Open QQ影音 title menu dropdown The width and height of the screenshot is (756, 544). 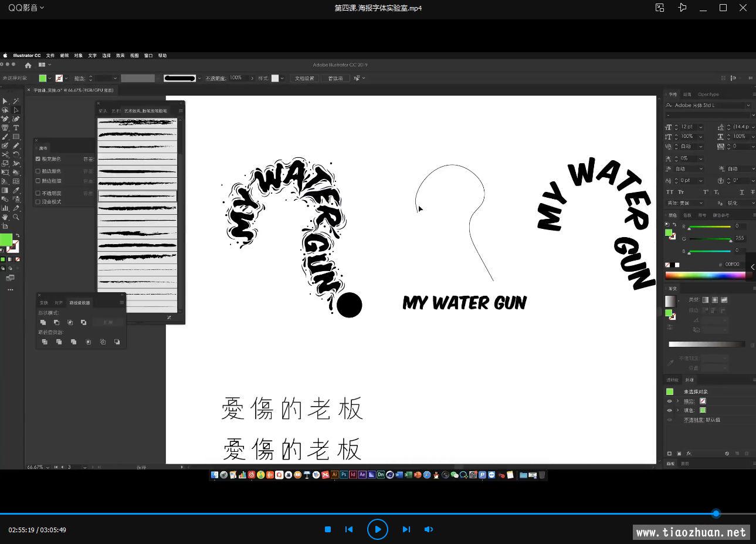(x=42, y=8)
